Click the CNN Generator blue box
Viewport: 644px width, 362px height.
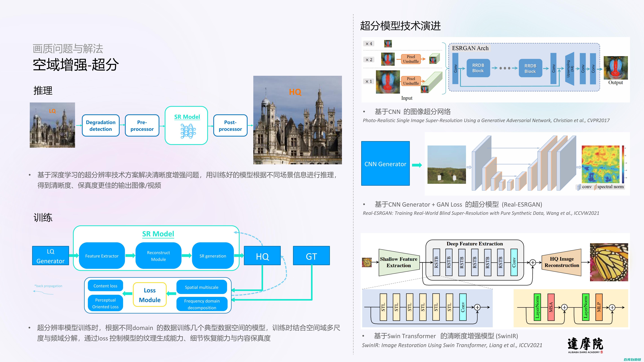pyautogui.click(x=385, y=163)
